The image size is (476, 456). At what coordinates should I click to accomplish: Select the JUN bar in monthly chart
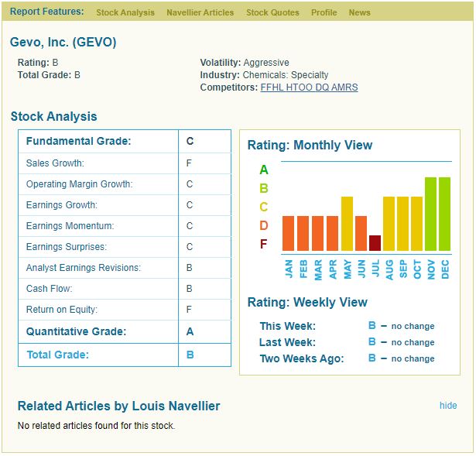point(361,234)
